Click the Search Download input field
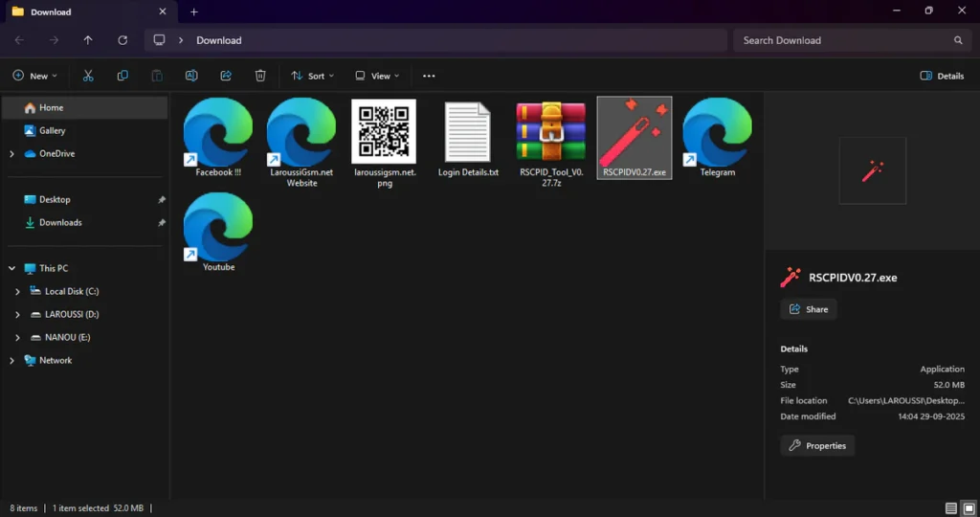This screenshot has width=980, height=517. (x=842, y=40)
